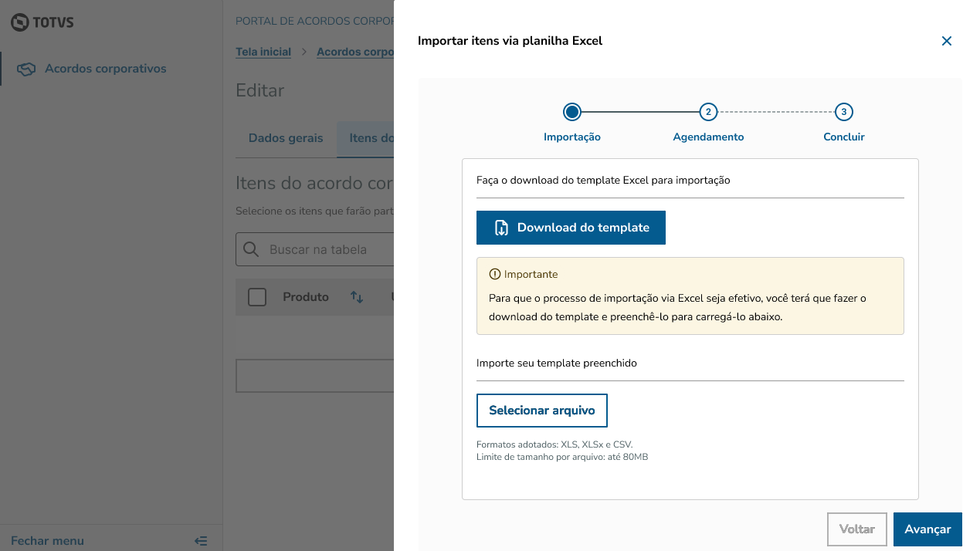The height and width of the screenshot is (551, 980).
Task: Click the TOTVS logo
Action: pos(42,22)
